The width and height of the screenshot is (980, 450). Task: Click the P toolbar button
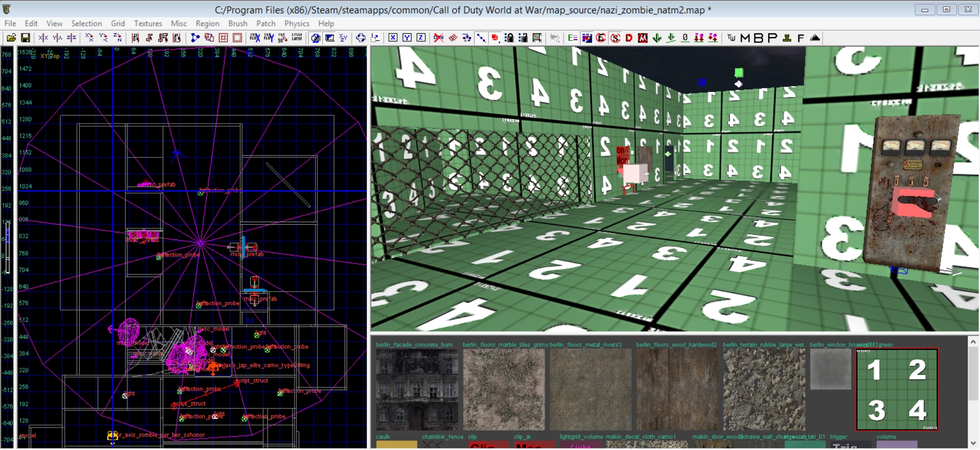point(772,38)
